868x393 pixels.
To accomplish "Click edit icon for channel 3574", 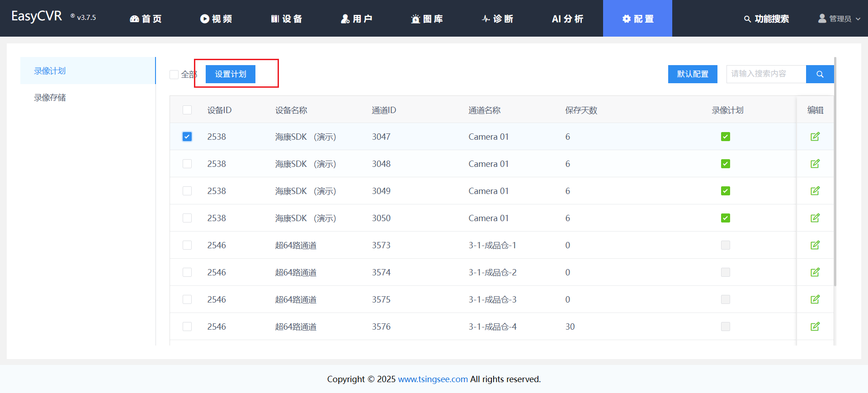I will [x=815, y=272].
